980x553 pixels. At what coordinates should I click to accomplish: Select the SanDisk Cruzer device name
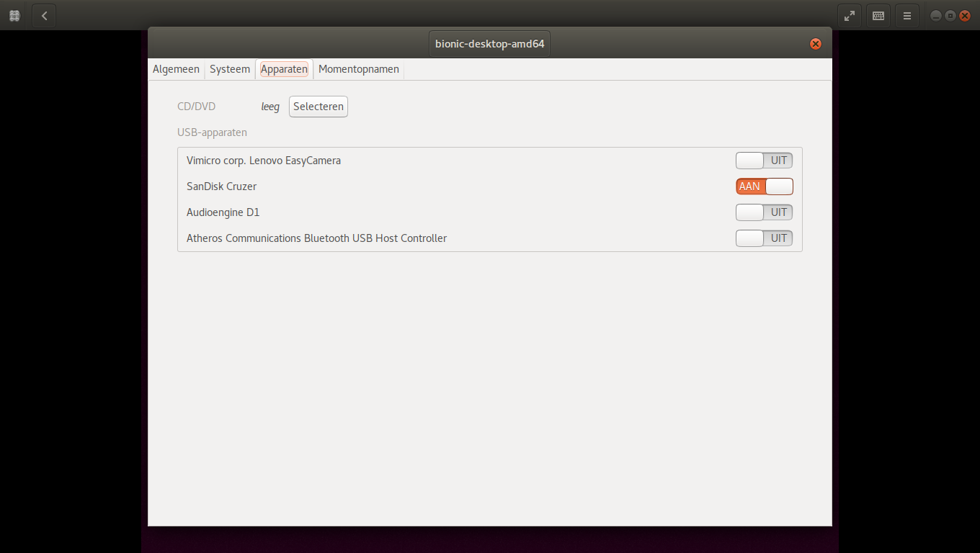click(x=221, y=186)
